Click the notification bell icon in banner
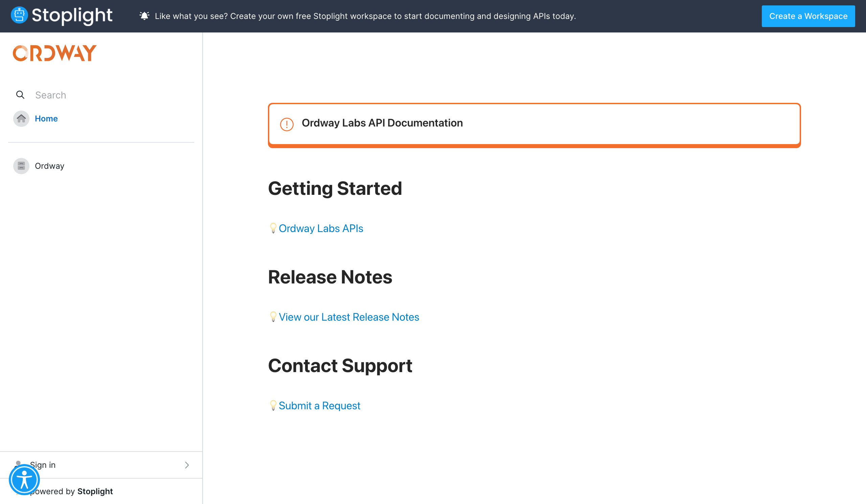Screen dimensions: 866x504 [144, 16]
